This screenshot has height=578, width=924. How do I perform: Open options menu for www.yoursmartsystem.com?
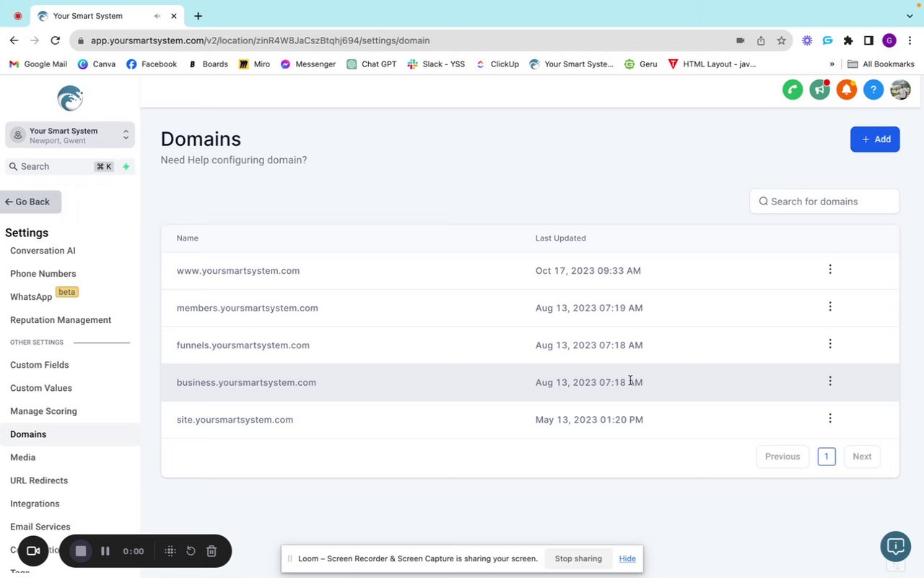(830, 269)
